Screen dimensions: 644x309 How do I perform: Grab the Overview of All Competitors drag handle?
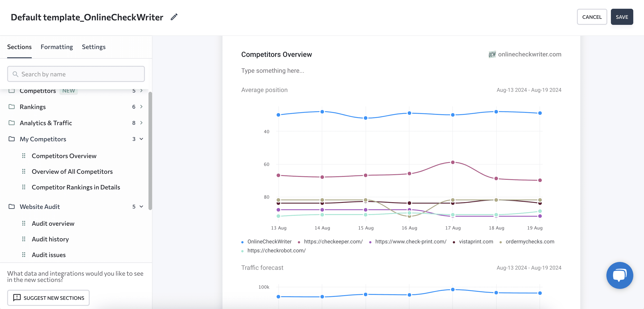point(23,171)
